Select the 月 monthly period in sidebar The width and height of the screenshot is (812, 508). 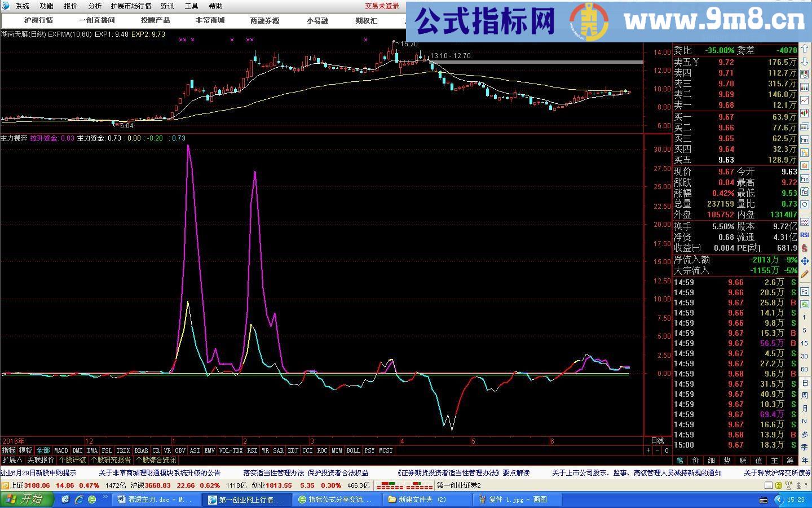point(805,408)
